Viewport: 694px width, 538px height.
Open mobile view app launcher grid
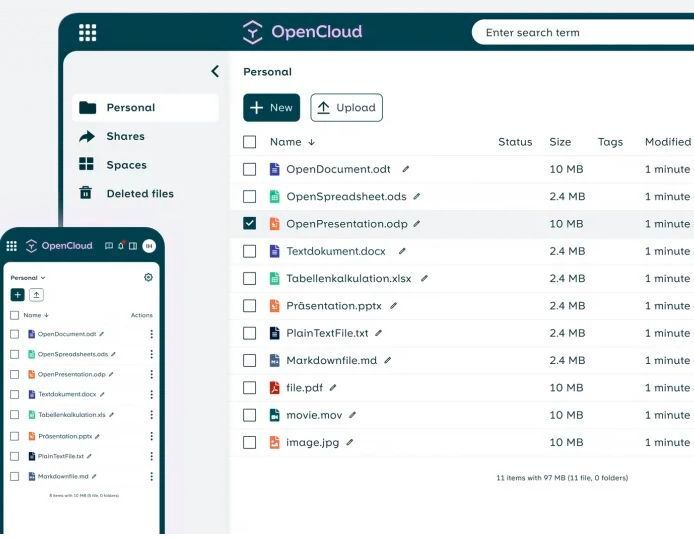[12, 246]
